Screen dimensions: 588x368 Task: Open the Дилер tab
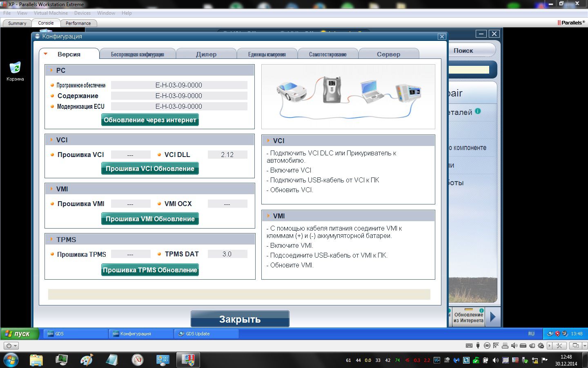click(206, 54)
